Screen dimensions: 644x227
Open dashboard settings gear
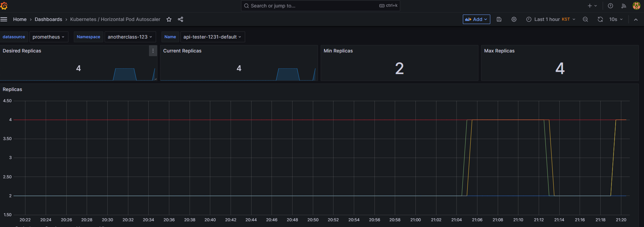(x=514, y=19)
